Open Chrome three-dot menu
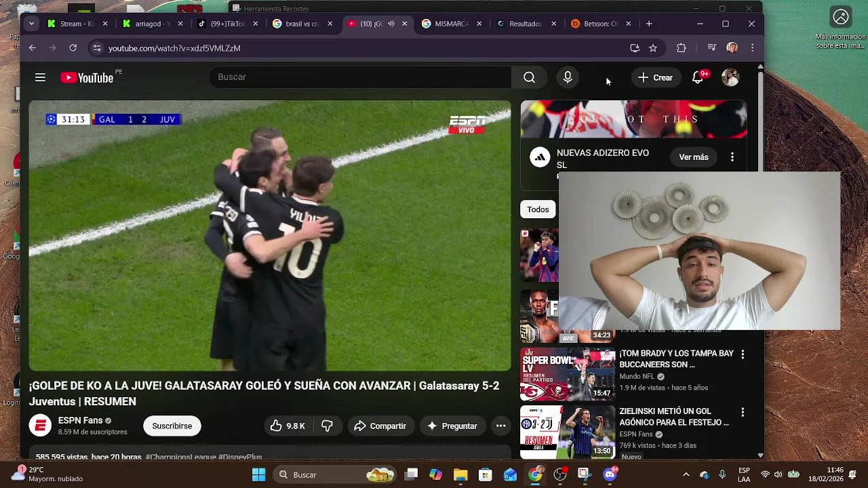Viewport: 868px width, 488px height. pyautogui.click(x=752, y=48)
